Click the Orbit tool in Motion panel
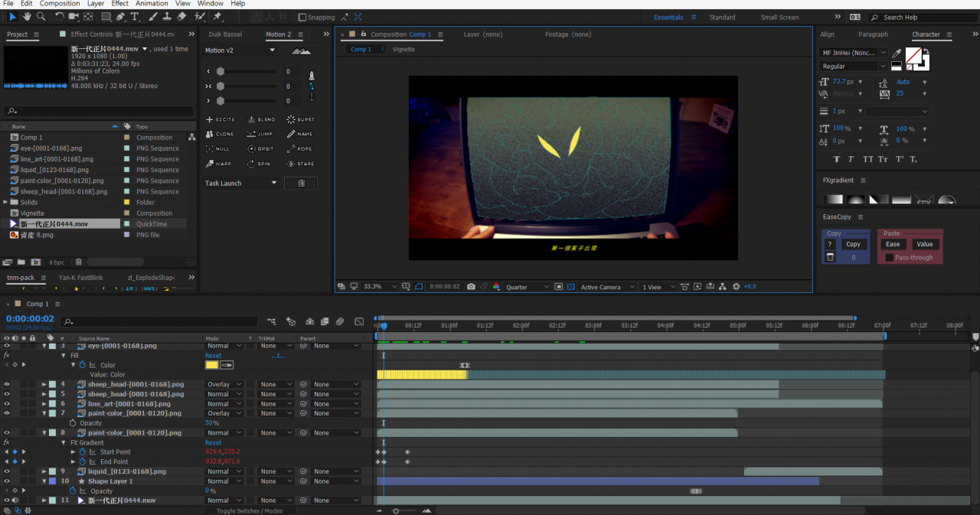This screenshot has height=515, width=980. pos(260,148)
